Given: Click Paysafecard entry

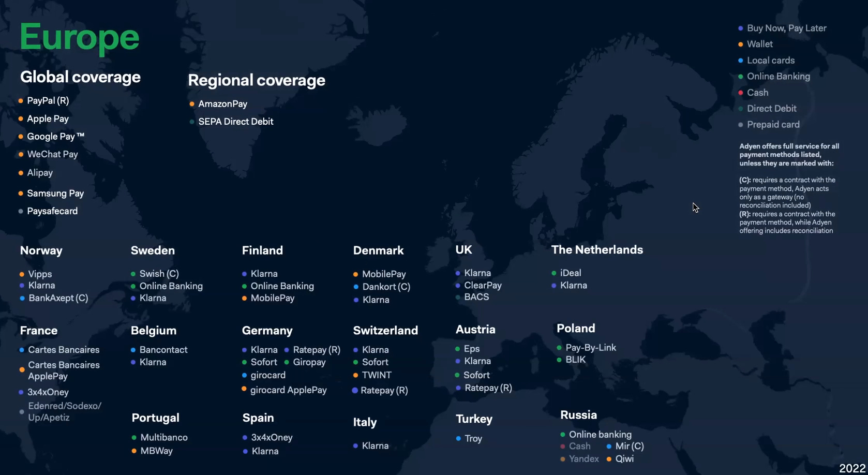Looking at the screenshot, I should (x=52, y=211).
